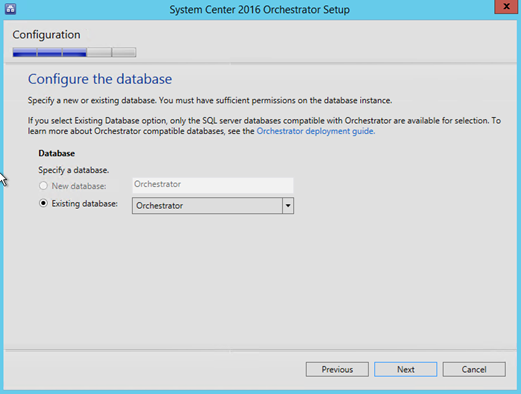Select the New database radio button

(x=43, y=186)
